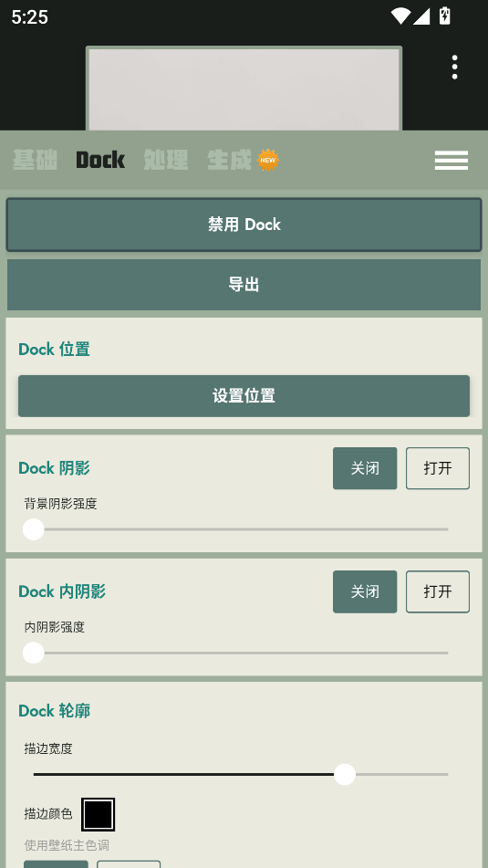
Task: Click the 禁用 Dock button
Action: click(x=244, y=225)
